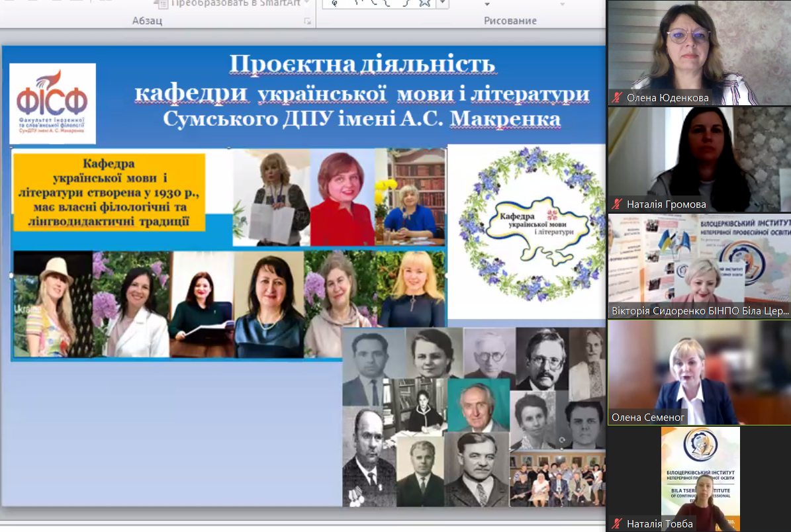This screenshot has height=532, width=791.
Task: Click the slide title 'Проєктна діяльність'
Action: tap(362, 65)
